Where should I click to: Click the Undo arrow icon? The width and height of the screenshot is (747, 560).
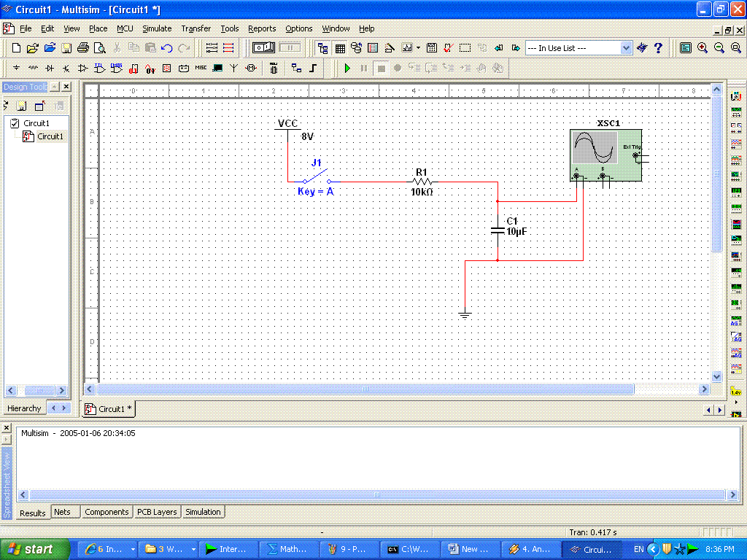click(167, 47)
